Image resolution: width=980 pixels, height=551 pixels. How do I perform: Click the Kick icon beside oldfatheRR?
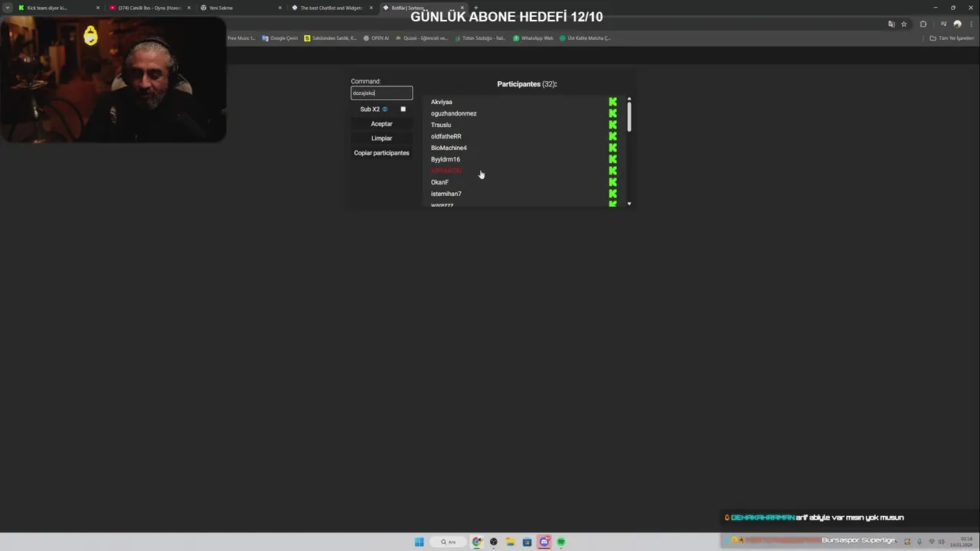point(612,136)
